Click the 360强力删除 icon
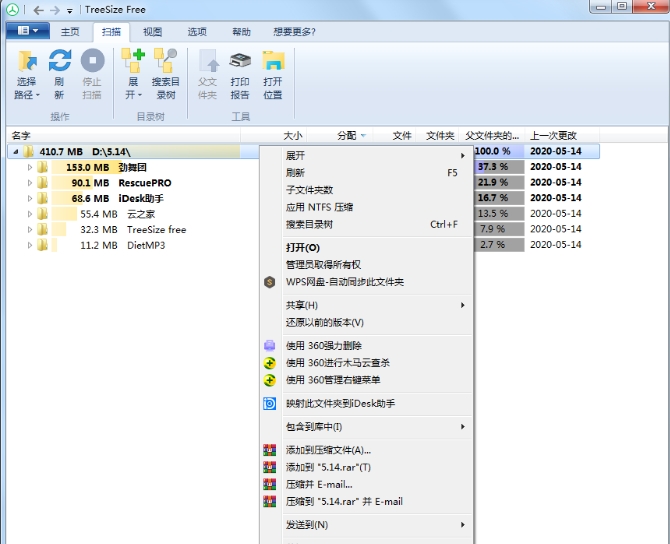This screenshot has height=544, width=670. click(270, 345)
